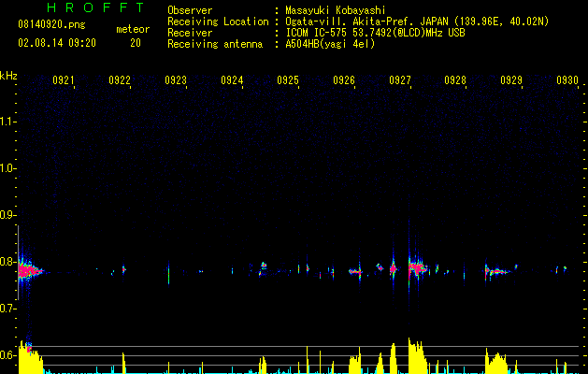Click the 0.6 kHz axis label
The image size is (588, 374).
coord(7,355)
